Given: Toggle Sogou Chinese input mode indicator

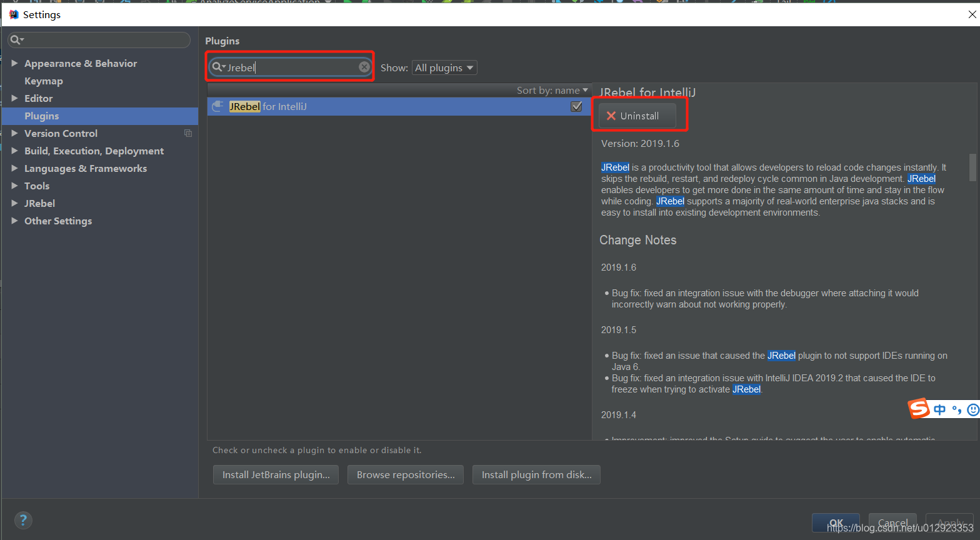Looking at the screenshot, I should [x=939, y=409].
